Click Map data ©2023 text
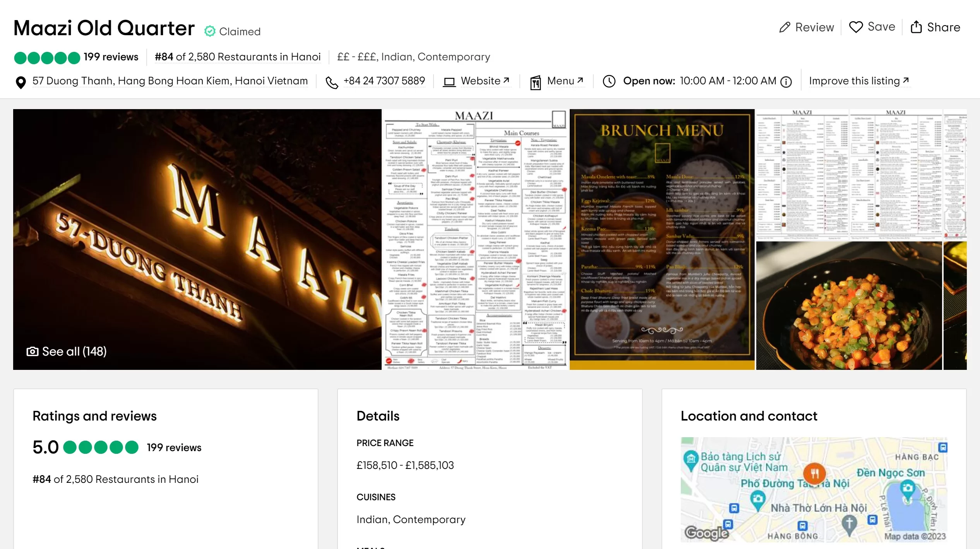This screenshot has height=549, width=980. [915, 536]
